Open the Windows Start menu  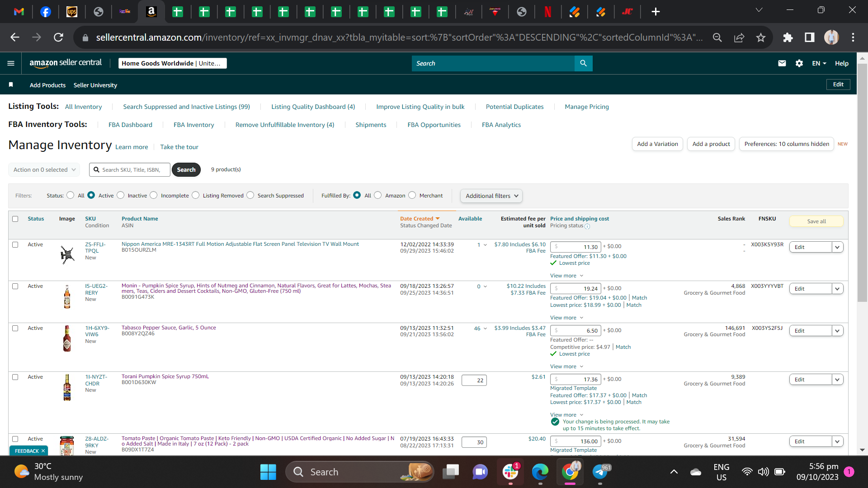tap(268, 472)
